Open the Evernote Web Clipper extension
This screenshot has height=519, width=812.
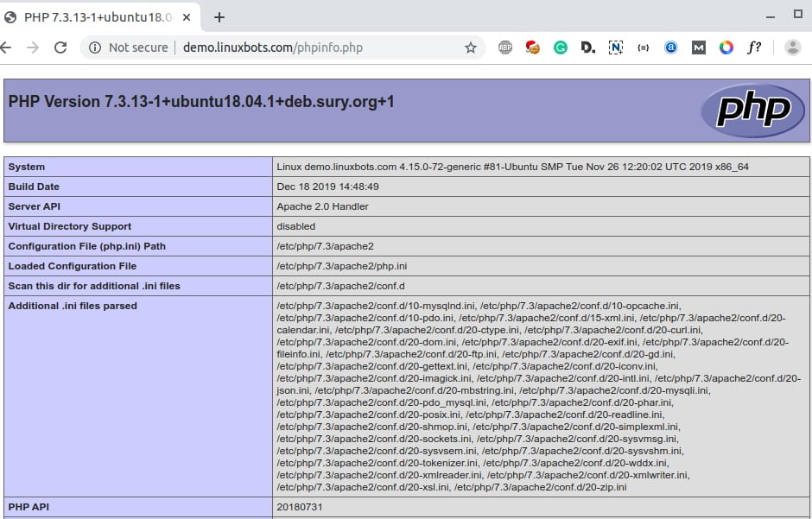pos(616,47)
